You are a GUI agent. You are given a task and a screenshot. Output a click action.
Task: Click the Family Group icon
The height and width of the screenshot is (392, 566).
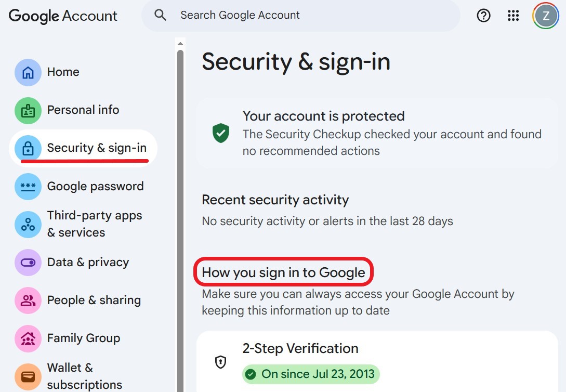28,338
